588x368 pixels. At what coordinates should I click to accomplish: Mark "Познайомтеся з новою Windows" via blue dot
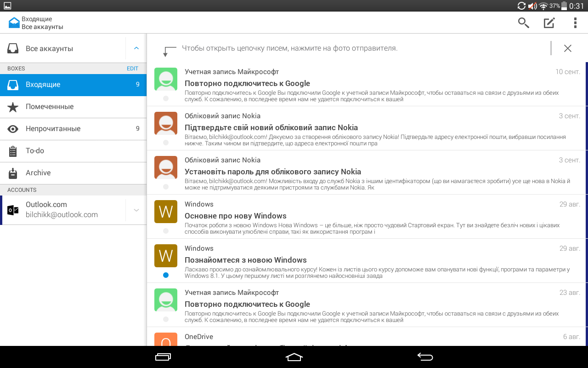[x=166, y=275]
